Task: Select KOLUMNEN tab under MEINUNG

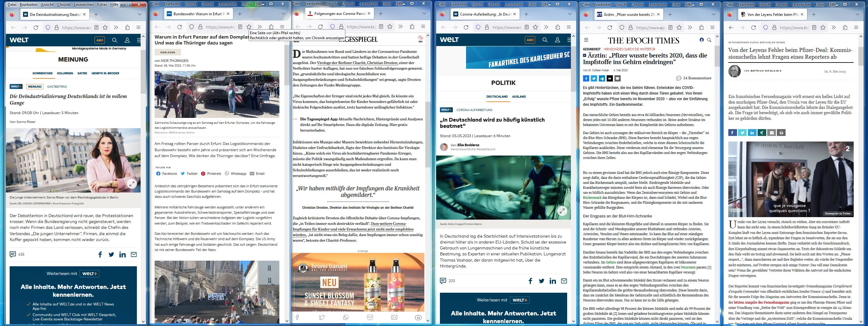Action: (x=65, y=73)
